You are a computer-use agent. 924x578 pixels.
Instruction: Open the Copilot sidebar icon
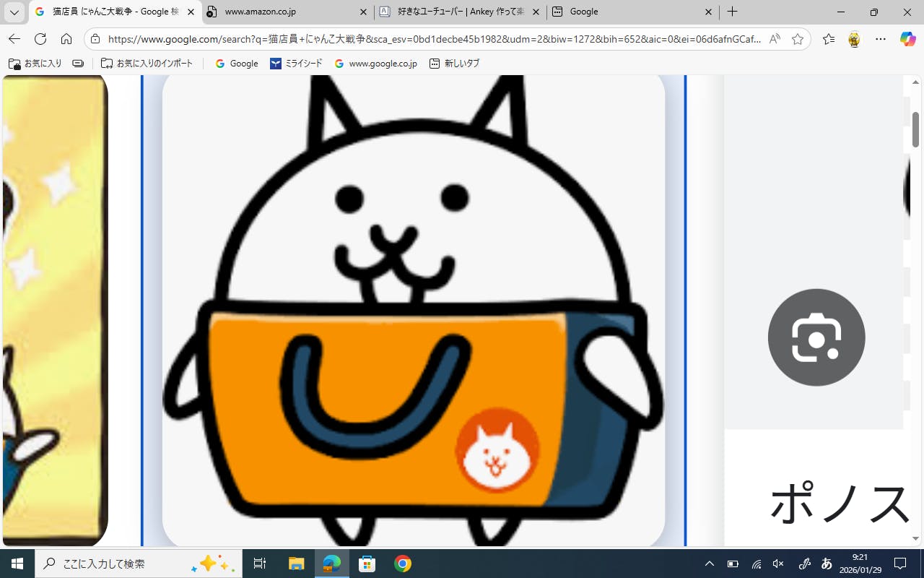coord(907,39)
